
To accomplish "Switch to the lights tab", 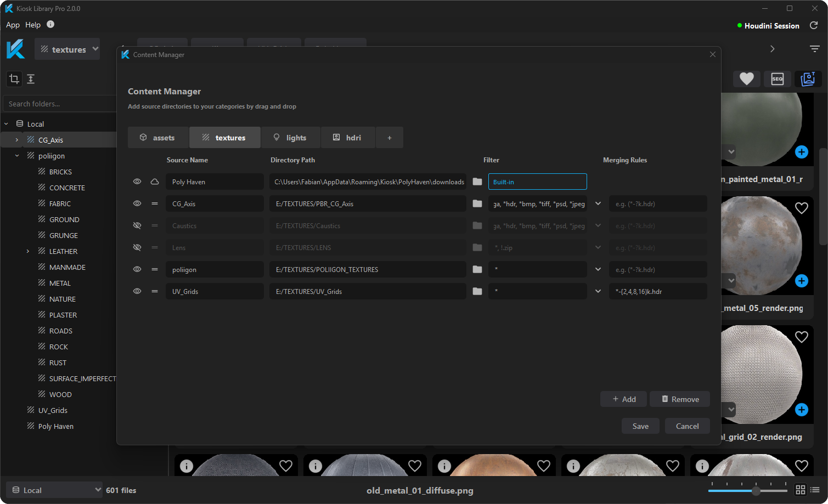I will pyautogui.click(x=290, y=137).
